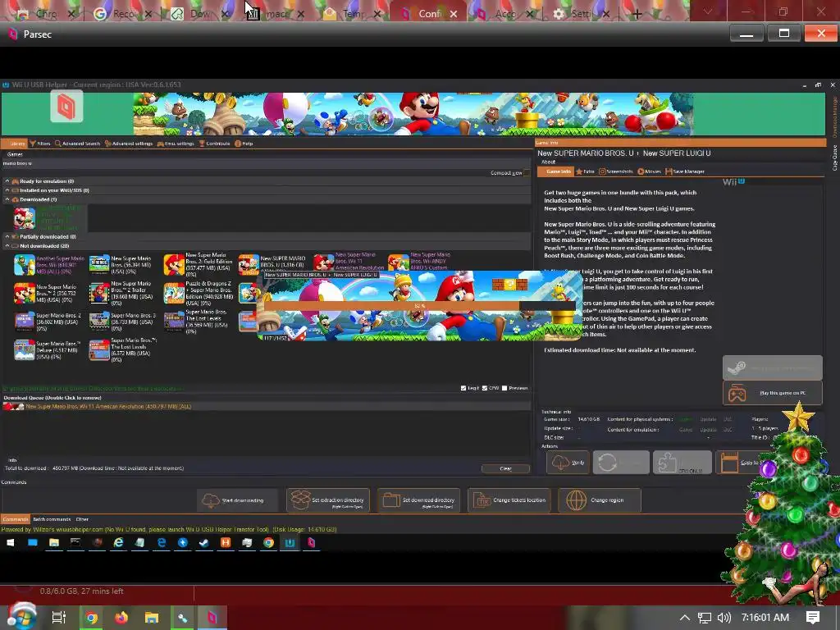
Task: Select the 'Another Super Mario Bros. Wii' game icon
Action: pos(24,265)
